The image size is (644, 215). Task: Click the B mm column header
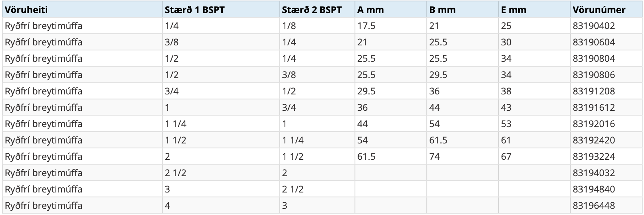(x=442, y=10)
